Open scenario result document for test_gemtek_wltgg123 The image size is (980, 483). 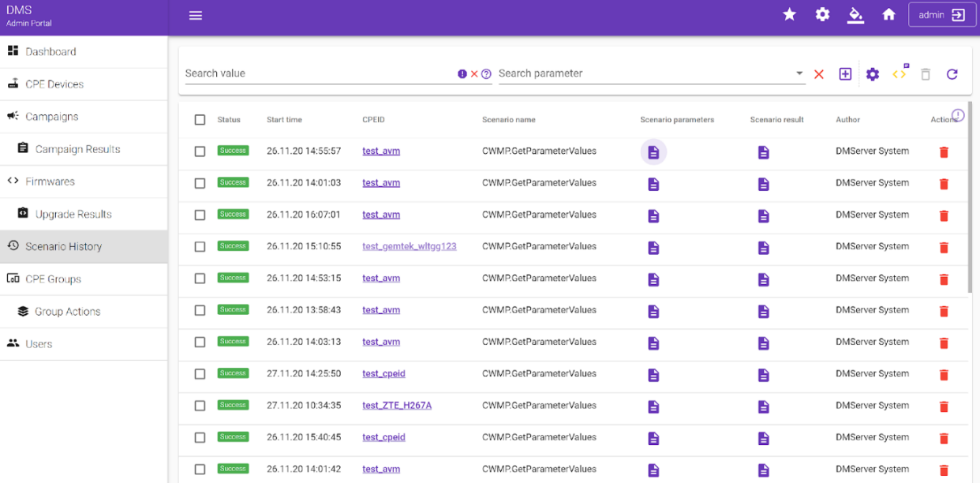tap(763, 248)
